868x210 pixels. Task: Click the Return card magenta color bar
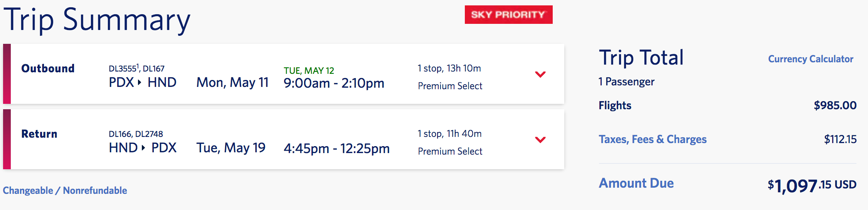(x=7, y=139)
